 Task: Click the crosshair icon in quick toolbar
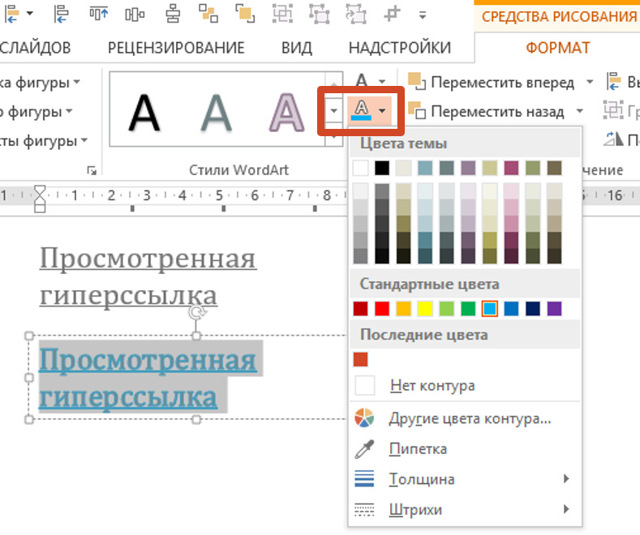click(x=391, y=14)
